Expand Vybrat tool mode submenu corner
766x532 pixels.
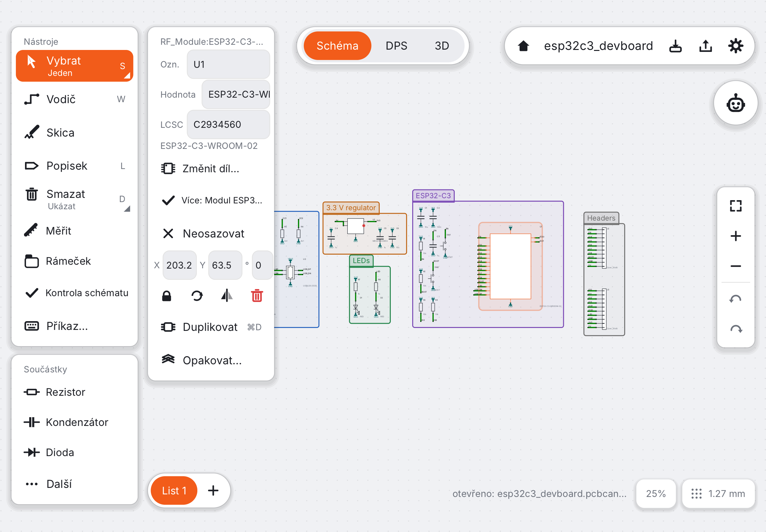pos(127,76)
